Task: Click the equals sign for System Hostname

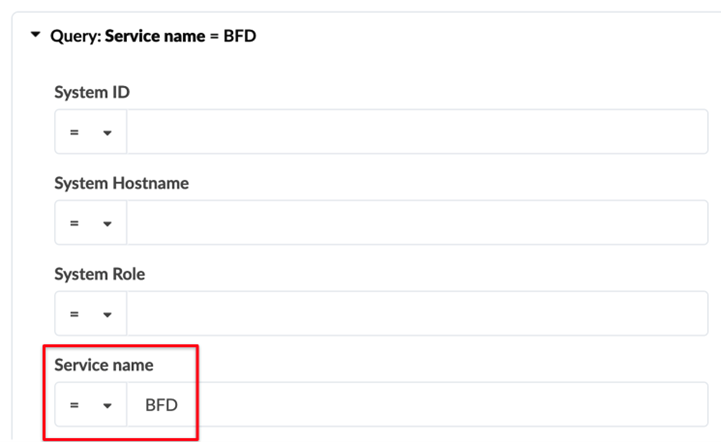Action: coord(74,224)
